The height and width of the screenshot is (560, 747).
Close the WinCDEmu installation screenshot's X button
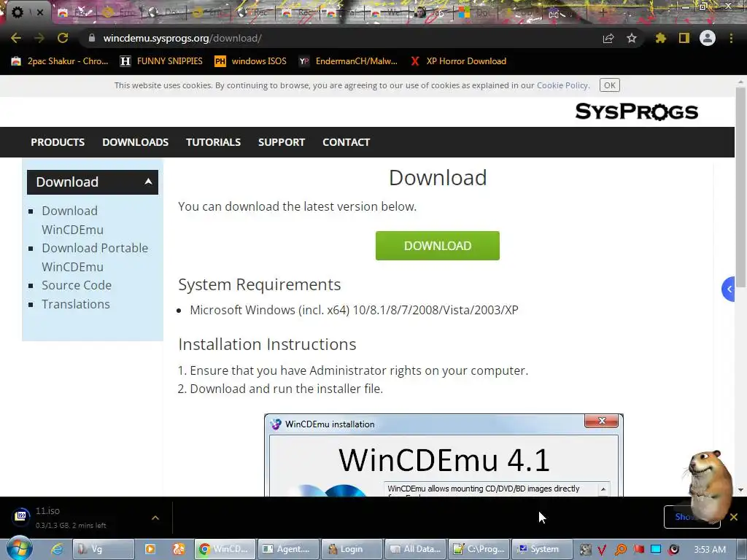coord(601,421)
